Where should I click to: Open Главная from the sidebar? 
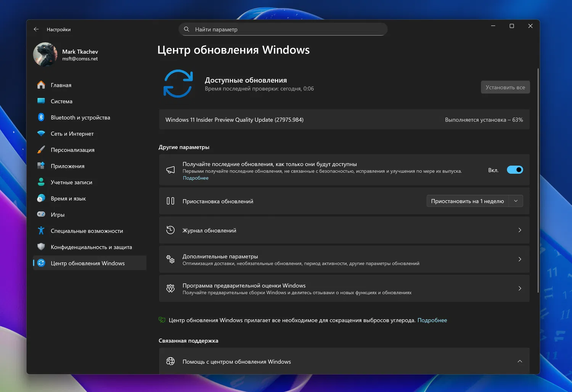[61, 85]
